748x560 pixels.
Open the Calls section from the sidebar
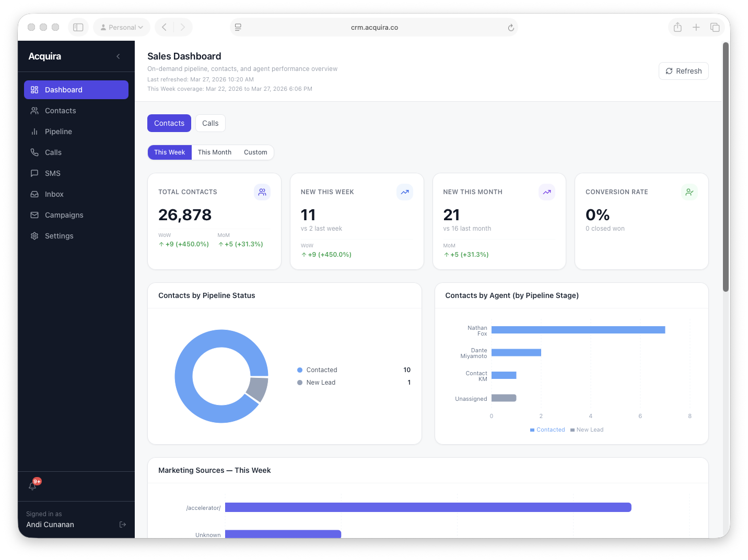[x=52, y=152]
